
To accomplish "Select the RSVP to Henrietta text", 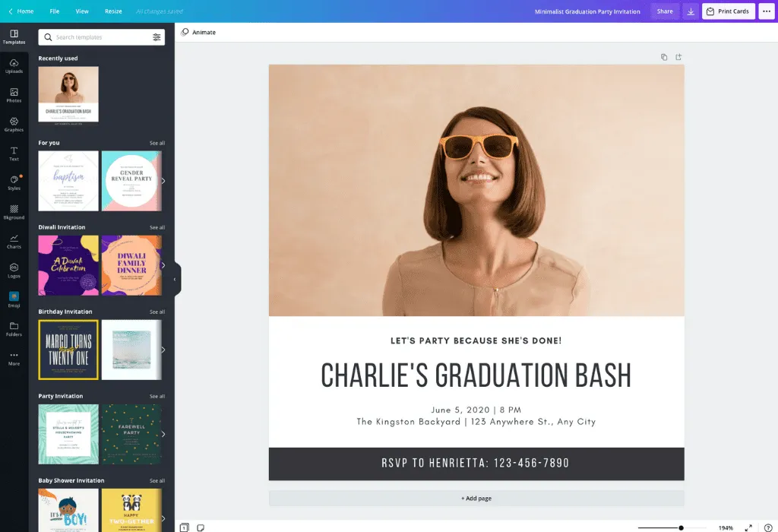I will pos(476,463).
